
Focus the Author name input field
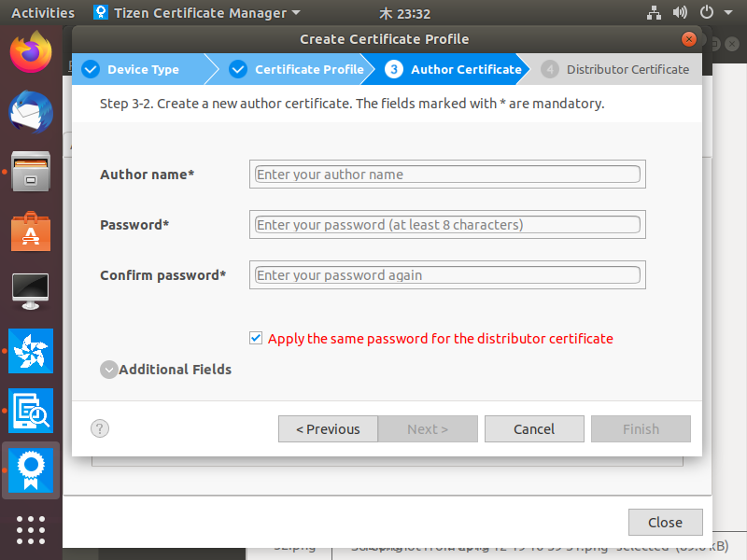[x=447, y=175]
